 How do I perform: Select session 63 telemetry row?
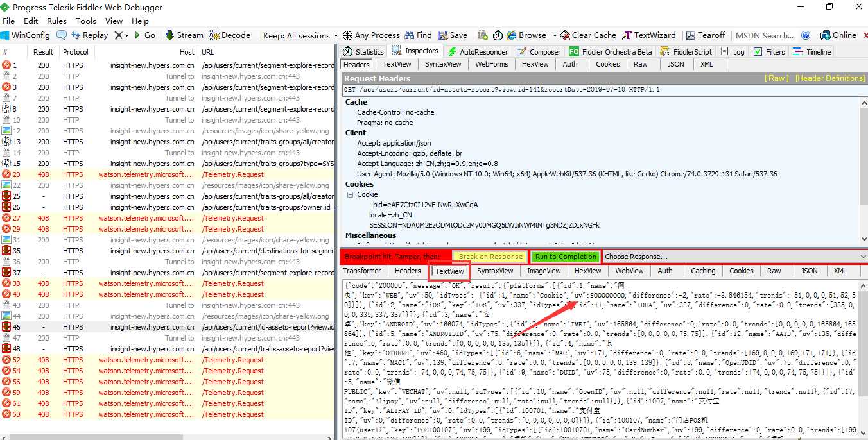[x=168, y=414]
